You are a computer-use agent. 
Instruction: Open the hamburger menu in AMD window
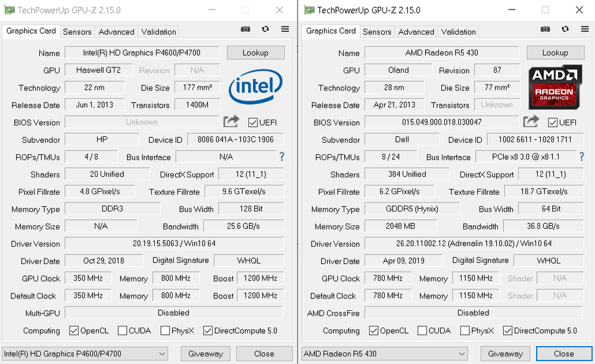[585, 29]
